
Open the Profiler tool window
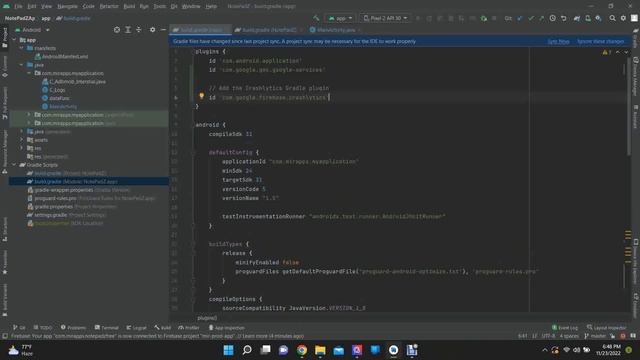pos(189,327)
